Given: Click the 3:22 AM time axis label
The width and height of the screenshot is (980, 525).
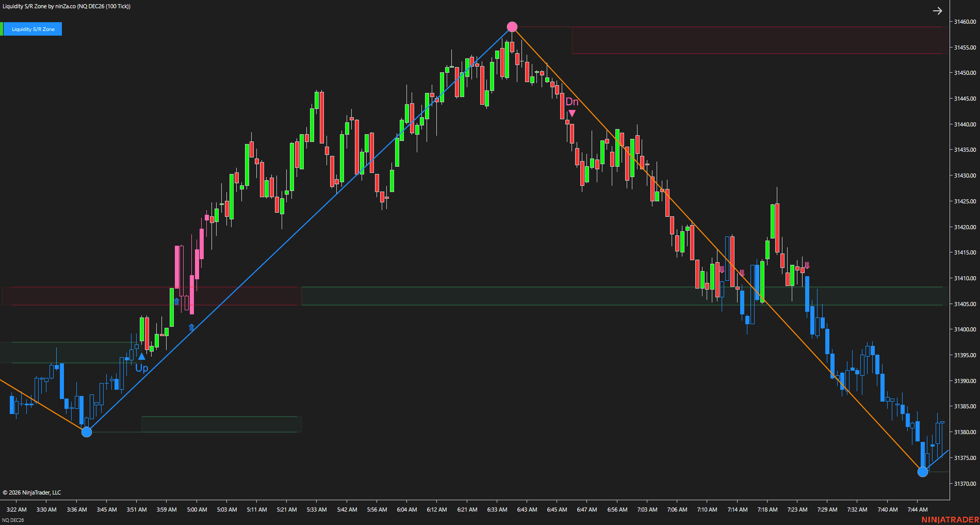Looking at the screenshot, I should [x=17, y=510].
